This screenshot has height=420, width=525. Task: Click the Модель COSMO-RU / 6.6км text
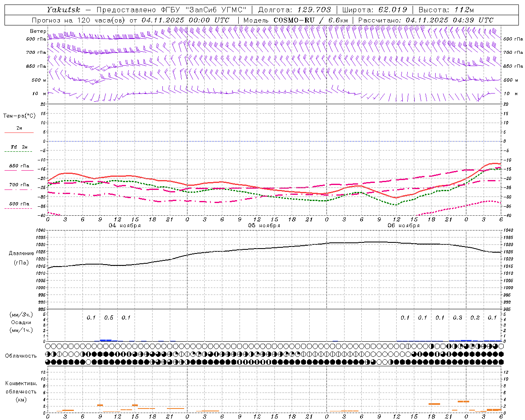point(295,20)
